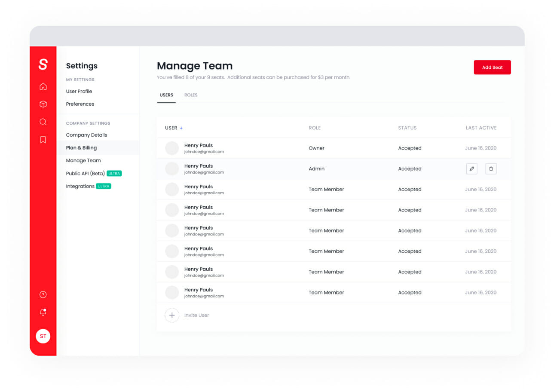Screen dimensions: 557x392
Task: Click Henry Pauls Owner row avatar
Action: (171, 148)
